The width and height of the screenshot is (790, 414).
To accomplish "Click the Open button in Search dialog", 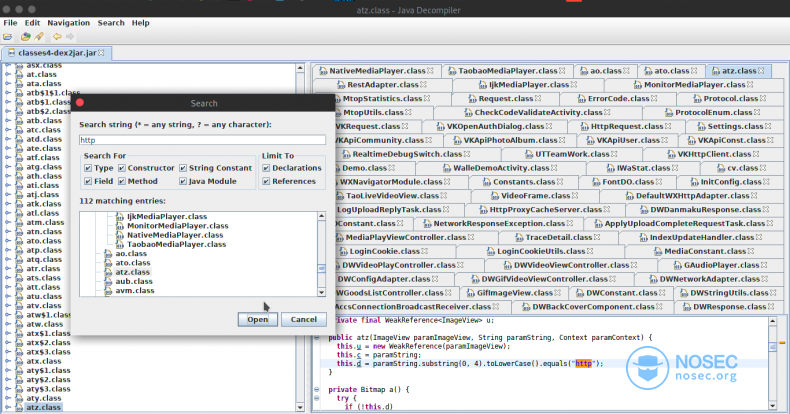I will (257, 319).
